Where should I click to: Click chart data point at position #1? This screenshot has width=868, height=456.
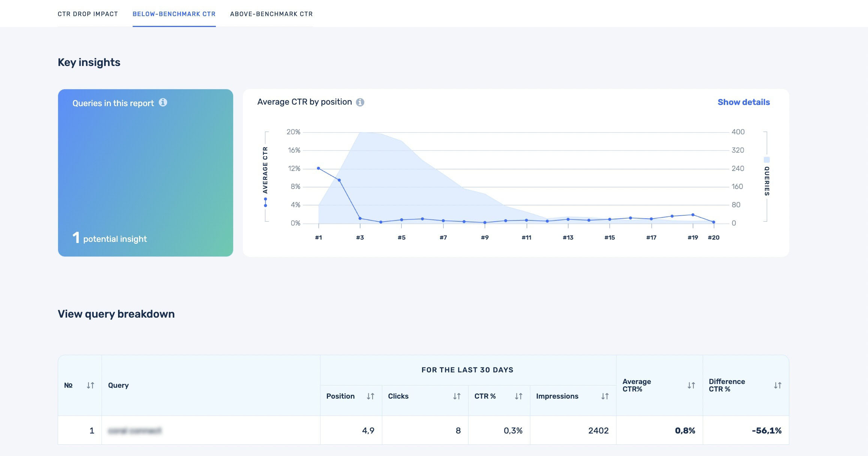[319, 168]
